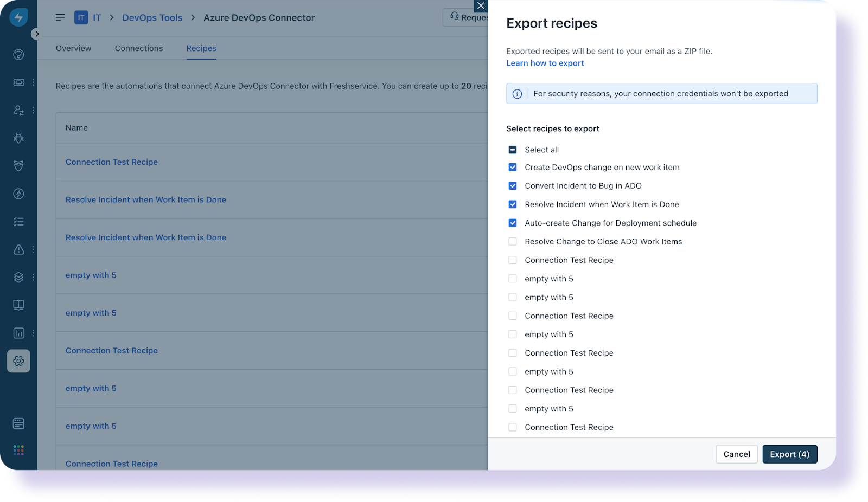868x502 pixels.
Task: Click the info icon in security notice
Action: tap(518, 94)
